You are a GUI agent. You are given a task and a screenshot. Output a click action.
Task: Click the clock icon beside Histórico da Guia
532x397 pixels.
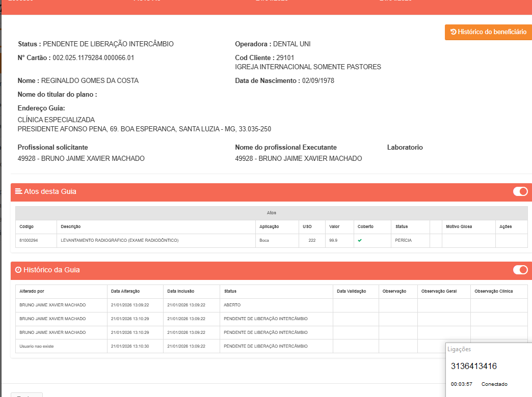[x=18, y=270]
